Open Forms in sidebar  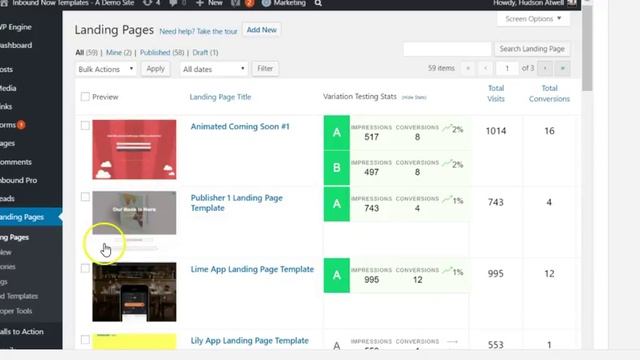(x=8, y=125)
